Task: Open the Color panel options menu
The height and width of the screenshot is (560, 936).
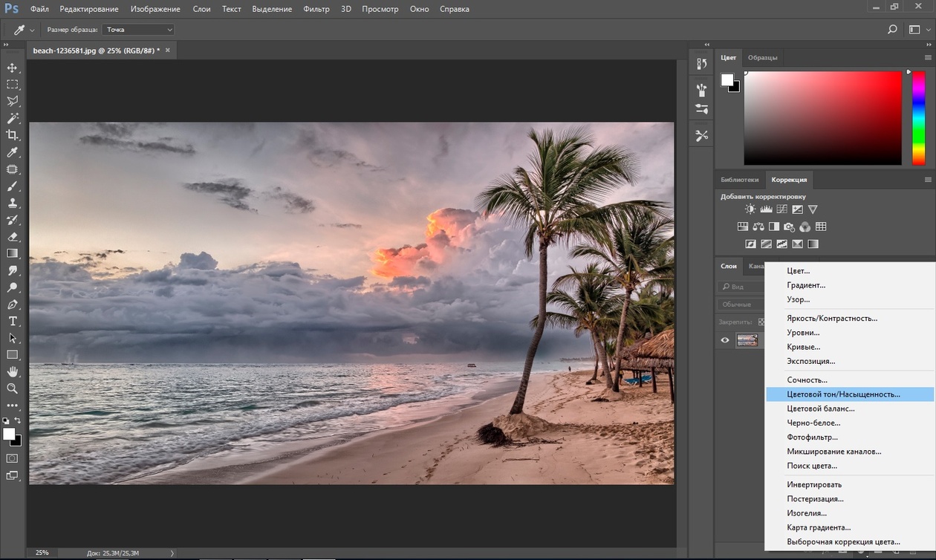Action: pyautogui.click(x=927, y=57)
